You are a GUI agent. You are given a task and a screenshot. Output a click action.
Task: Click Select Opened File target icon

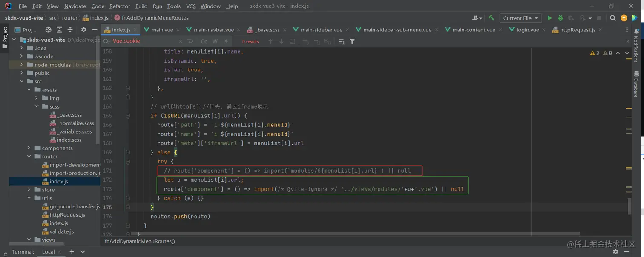tap(48, 30)
